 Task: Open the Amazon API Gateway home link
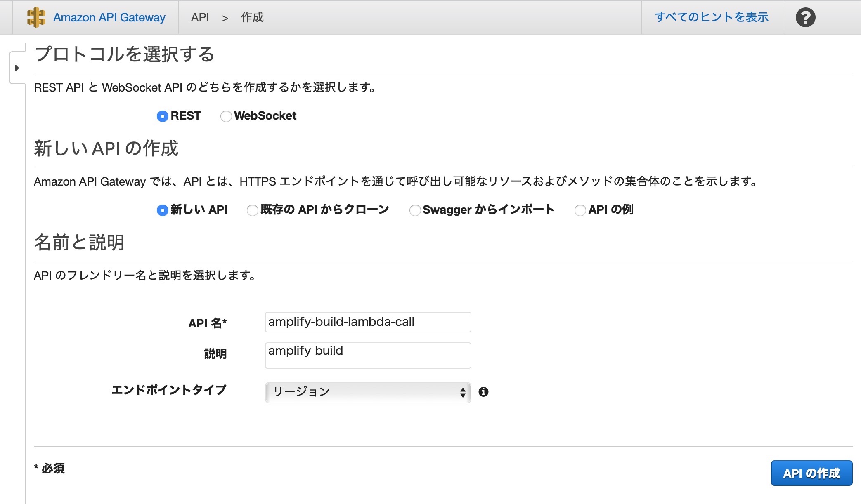(109, 17)
